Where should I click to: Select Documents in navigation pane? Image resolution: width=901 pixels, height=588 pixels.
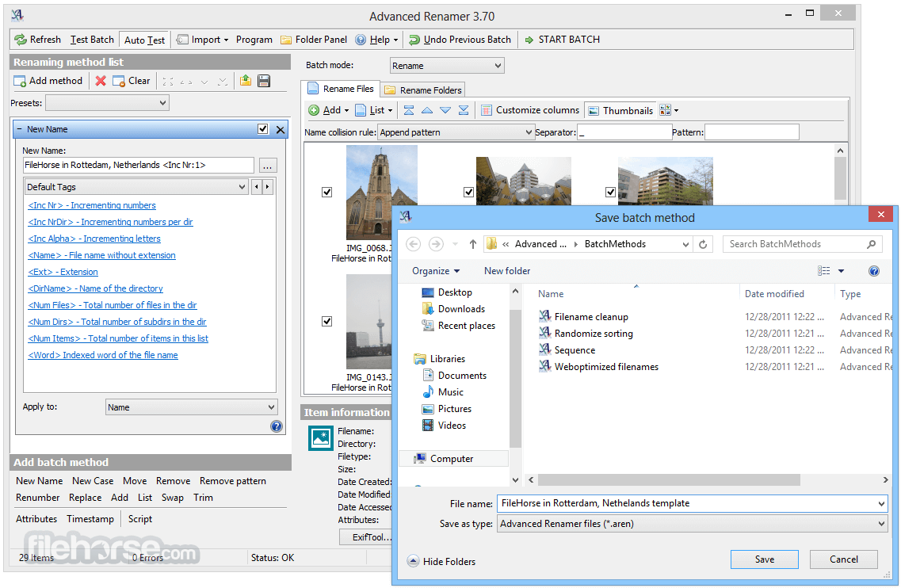[455, 376]
